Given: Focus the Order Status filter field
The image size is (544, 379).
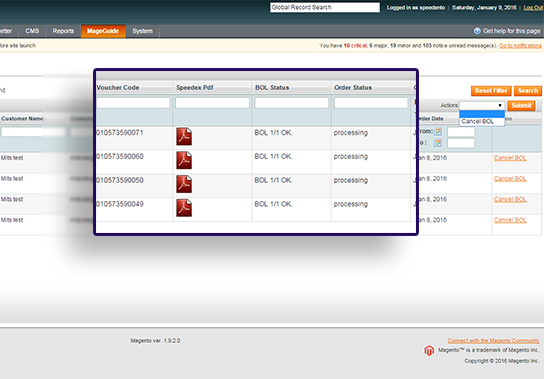Looking at the screenshot, I should point(371,103).
